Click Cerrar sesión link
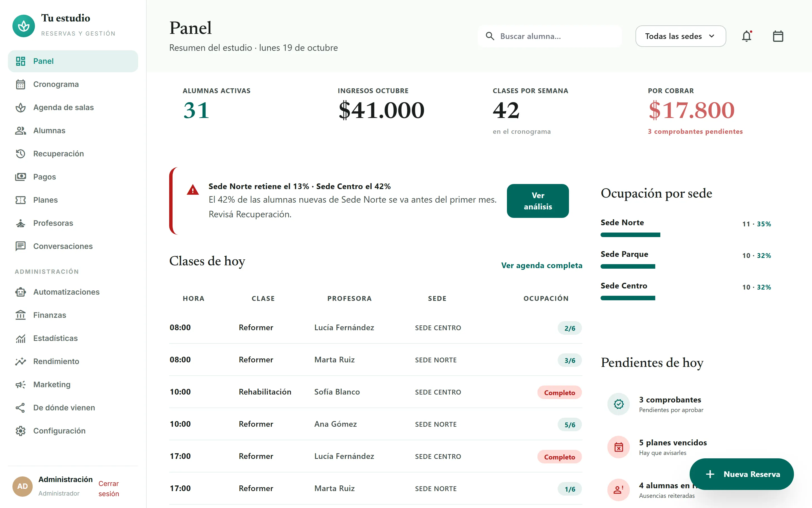 pos(109,489)
